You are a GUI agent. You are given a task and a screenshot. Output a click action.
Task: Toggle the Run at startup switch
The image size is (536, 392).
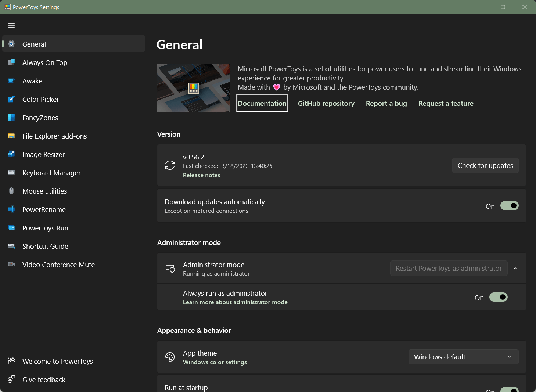[509, 390]
